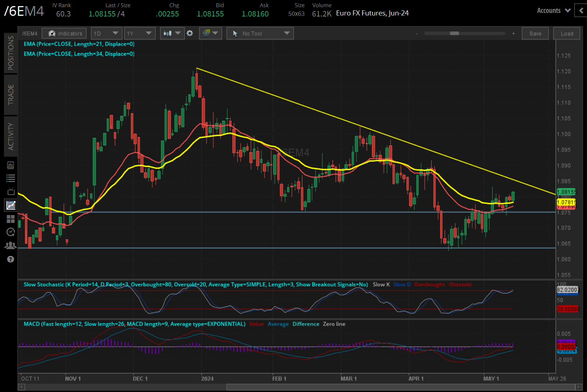Screen dimensions: 587x392
Task: Switch to the TRADE tab
Action: 11,95
